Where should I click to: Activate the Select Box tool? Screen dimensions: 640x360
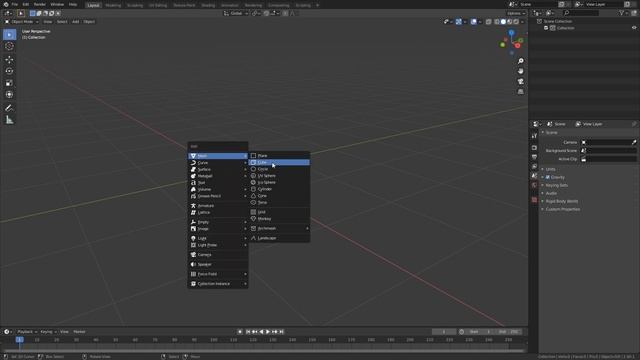[9, 35]
